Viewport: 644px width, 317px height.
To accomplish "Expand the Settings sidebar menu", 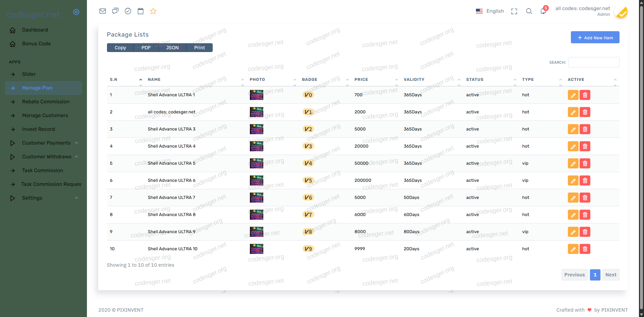I will tap(32, 198).
